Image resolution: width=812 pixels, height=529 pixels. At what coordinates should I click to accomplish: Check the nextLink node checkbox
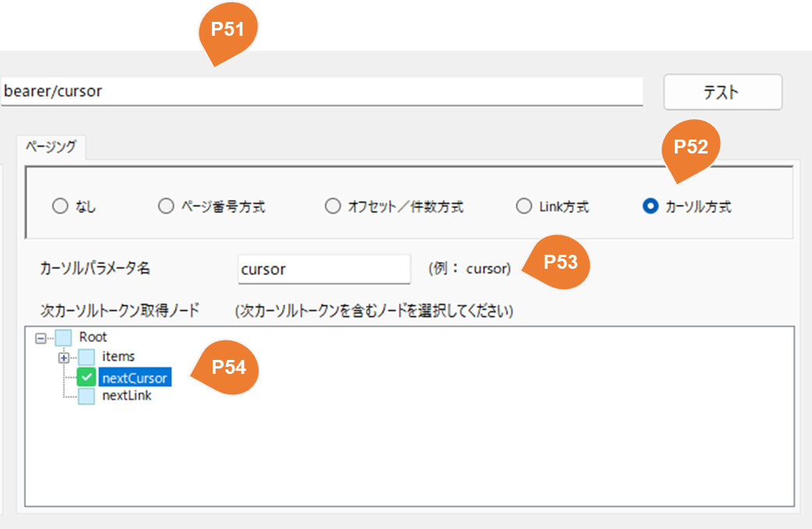(86, 396)
